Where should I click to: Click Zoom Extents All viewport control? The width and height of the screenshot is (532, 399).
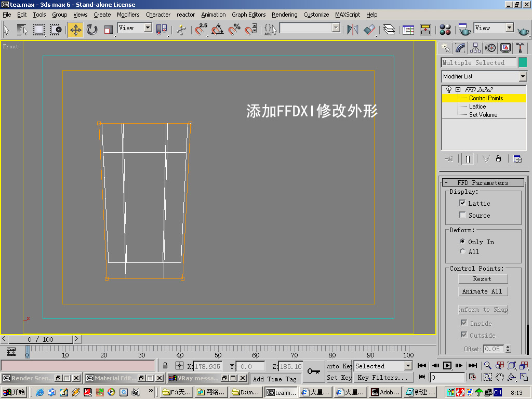pos(524,365)
